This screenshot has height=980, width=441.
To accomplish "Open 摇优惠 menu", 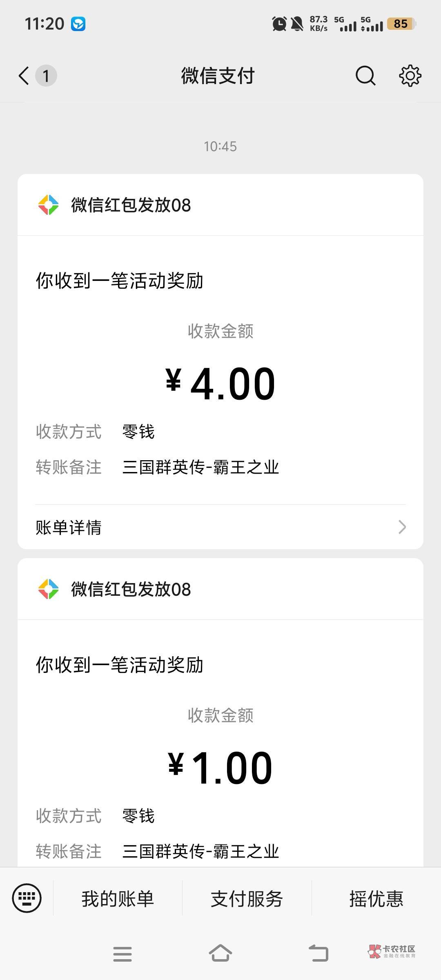I will point(376,898).
